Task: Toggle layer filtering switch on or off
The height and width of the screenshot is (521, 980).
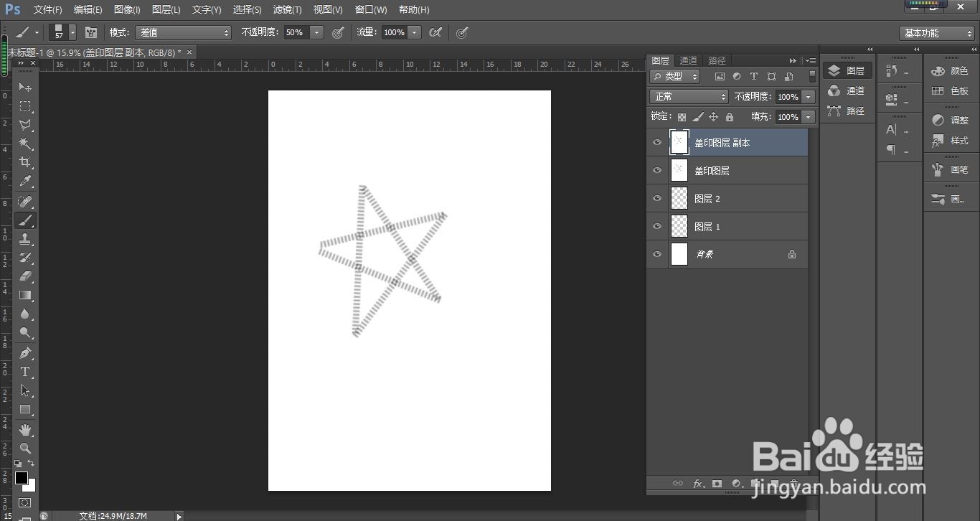Action: coord(812,76)
